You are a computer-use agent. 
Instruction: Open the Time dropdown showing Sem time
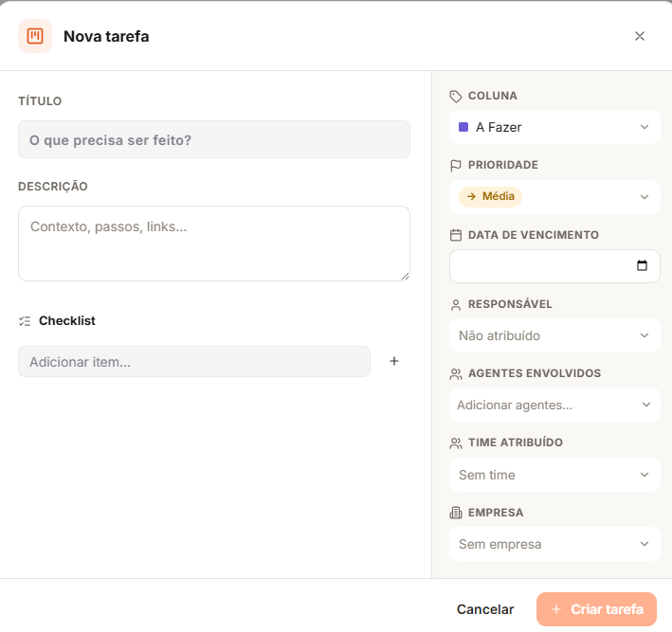pyautogui.click(x=554, y=475)
